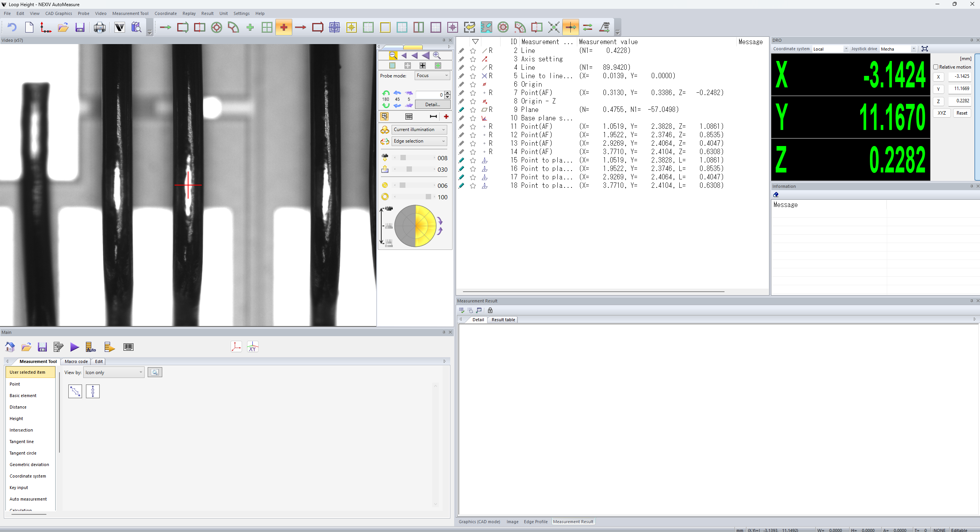The width and height of the screenshot is (980, 532).
Task: Toggle star for Plane row ID 9
Action: pos(473,110)
